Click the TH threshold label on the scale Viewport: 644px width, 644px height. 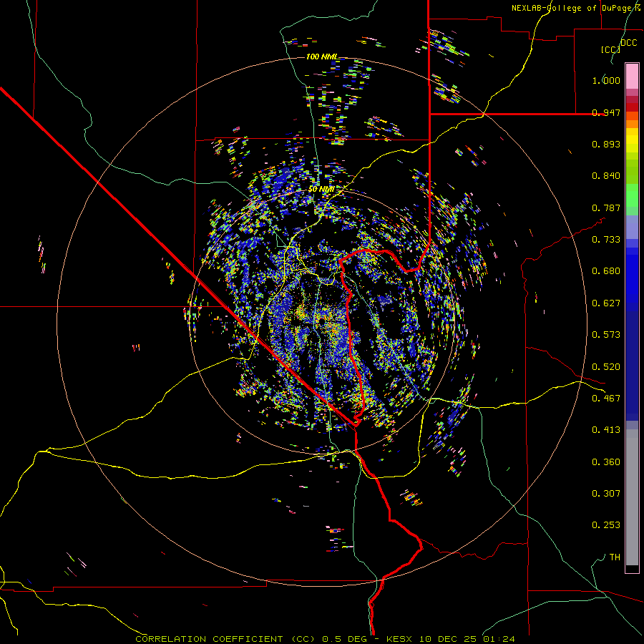[615, 557]
